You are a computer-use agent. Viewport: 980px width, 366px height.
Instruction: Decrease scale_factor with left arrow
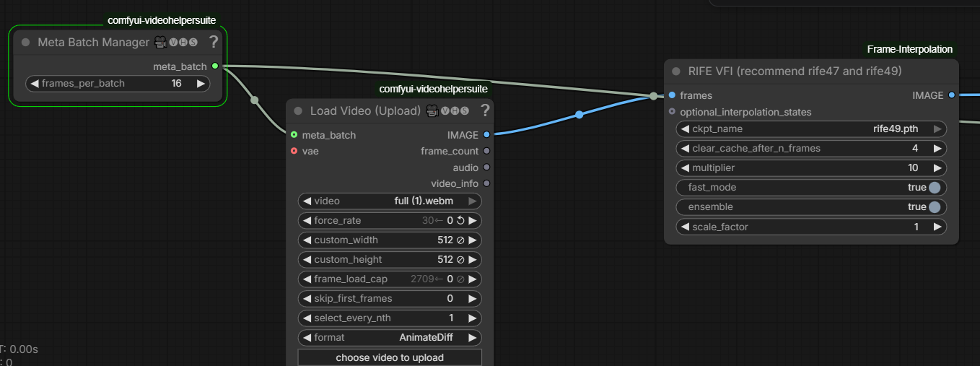point(683,227)
